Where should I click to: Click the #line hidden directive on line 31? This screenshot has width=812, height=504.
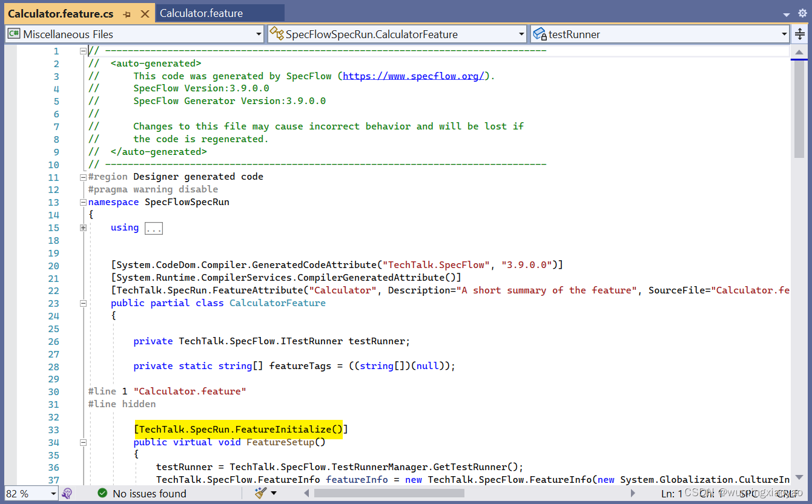[122, 404]
